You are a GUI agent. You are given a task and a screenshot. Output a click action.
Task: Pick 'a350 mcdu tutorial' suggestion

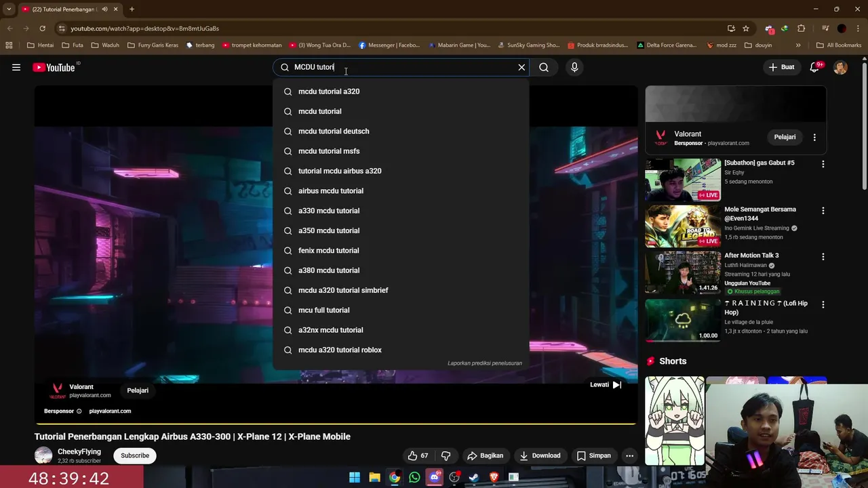pyautogui.click(x=400, y=230)
